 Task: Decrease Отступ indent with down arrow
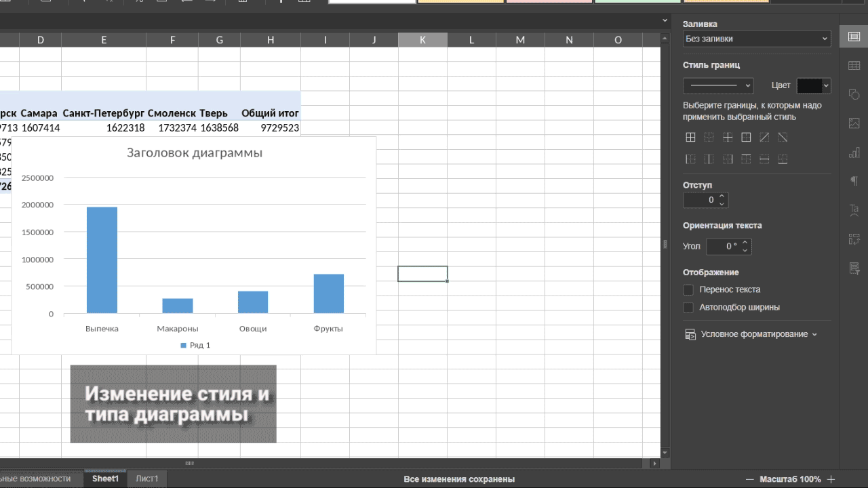[722, 204]
